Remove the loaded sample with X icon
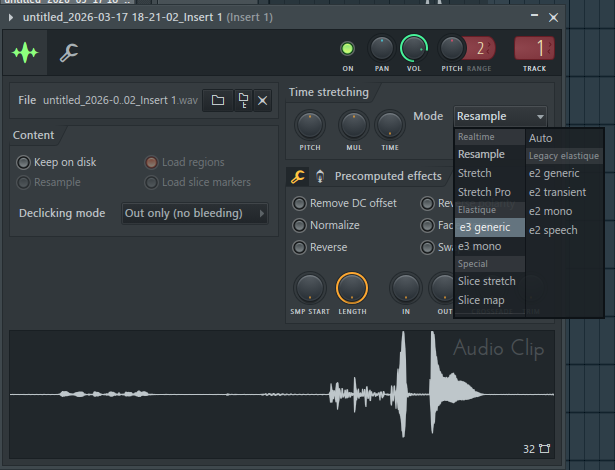615x470 pixels. click(262, 100)
